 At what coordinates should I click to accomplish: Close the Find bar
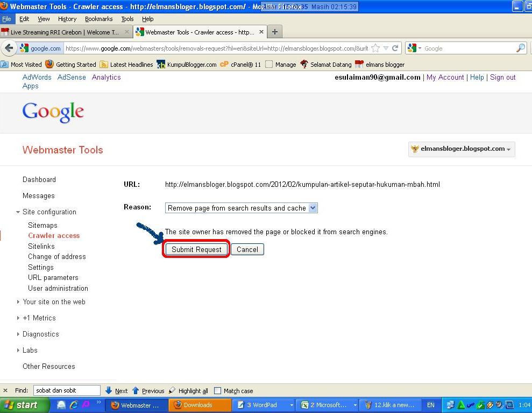[x=5, y=390]
